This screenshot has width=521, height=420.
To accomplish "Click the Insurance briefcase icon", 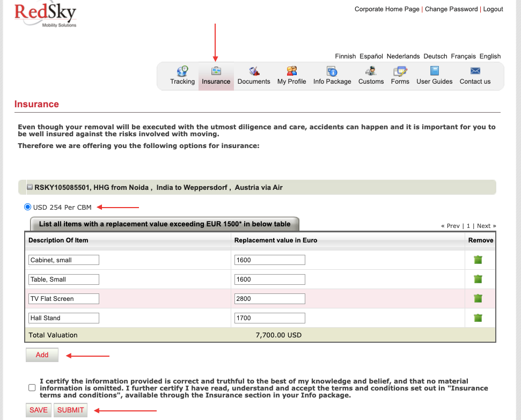I will pyautogui.click(x=216, y=71).
